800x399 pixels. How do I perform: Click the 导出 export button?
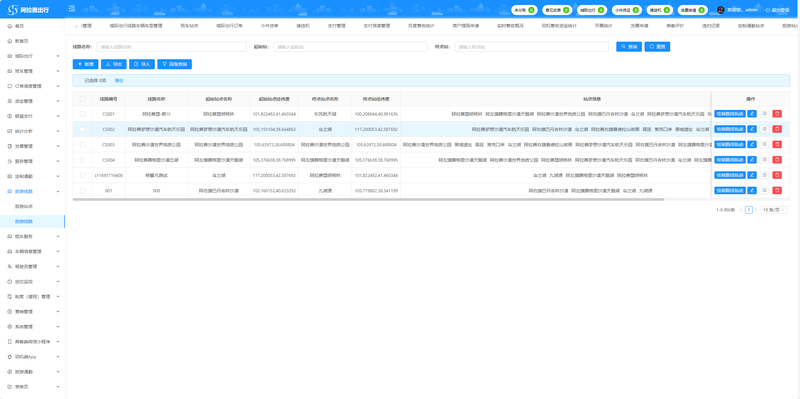pos(114,64)
